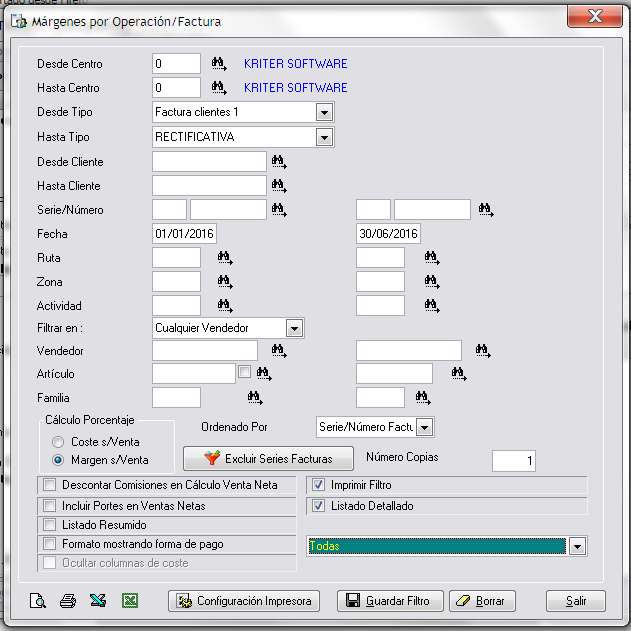Click Guardar Filtro button
Image resolution: width=631 pixels, height=631 pixels.
[390, 601]
